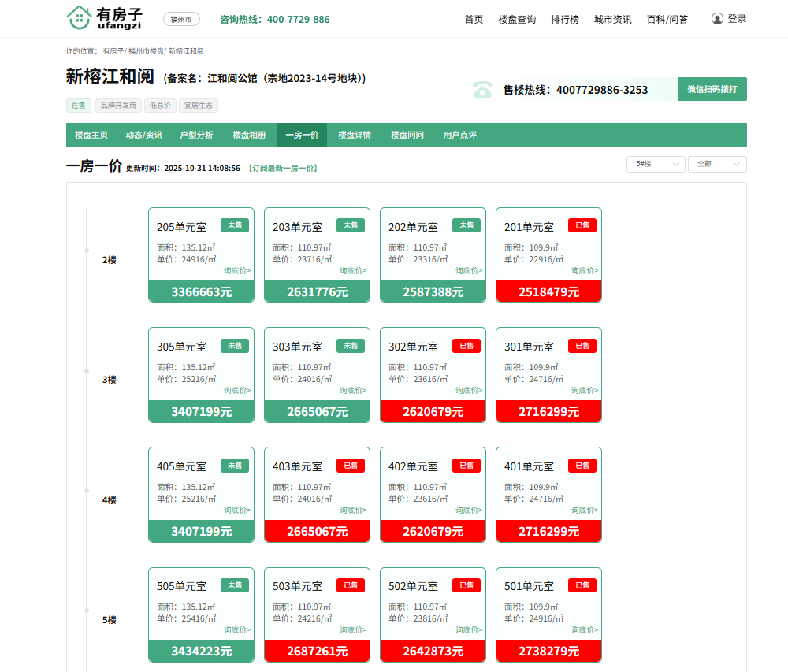Open the 5#楼 building dropdown

[x=655, y=164]
